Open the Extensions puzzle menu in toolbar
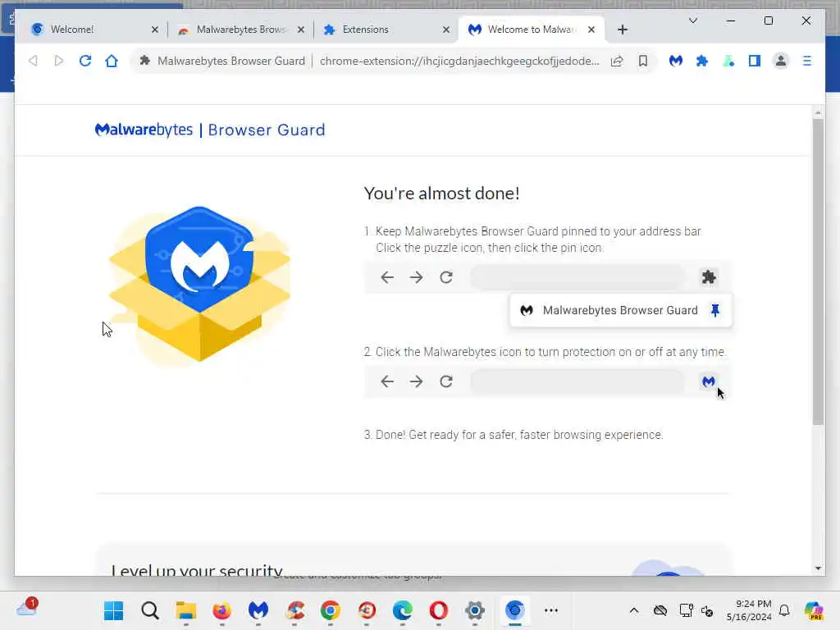 [702, 61]
